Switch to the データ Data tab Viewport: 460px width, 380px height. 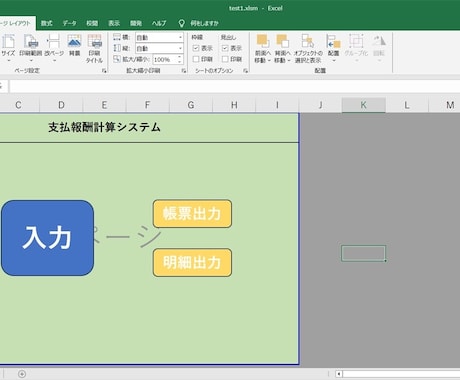point(69,23)
